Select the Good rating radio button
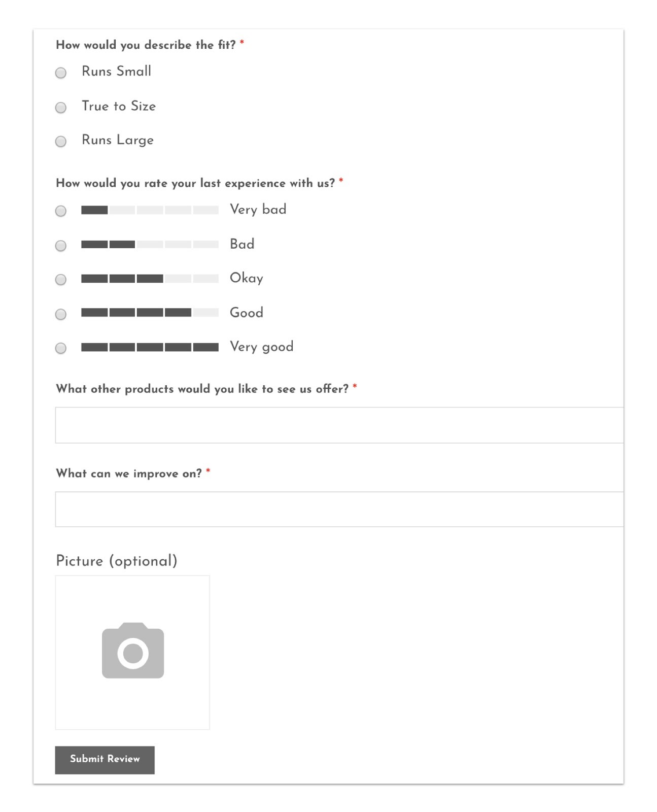 pyautogui.click(x=61, y=314)
